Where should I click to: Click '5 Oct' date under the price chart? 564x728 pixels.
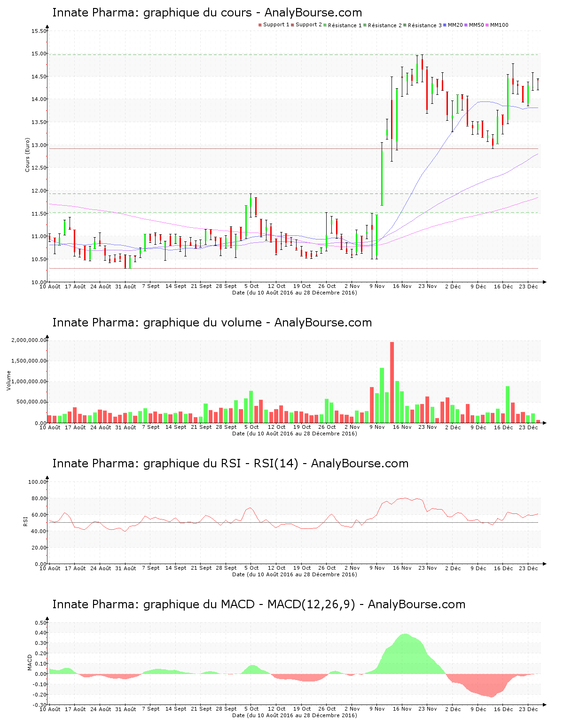pyautogui.click(x=251, y=286)
